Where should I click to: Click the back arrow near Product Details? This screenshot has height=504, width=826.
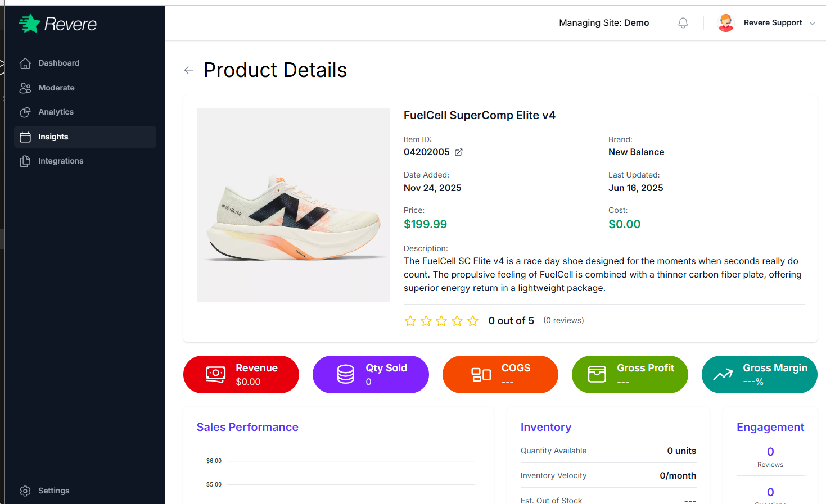click(x=188, y=70)
